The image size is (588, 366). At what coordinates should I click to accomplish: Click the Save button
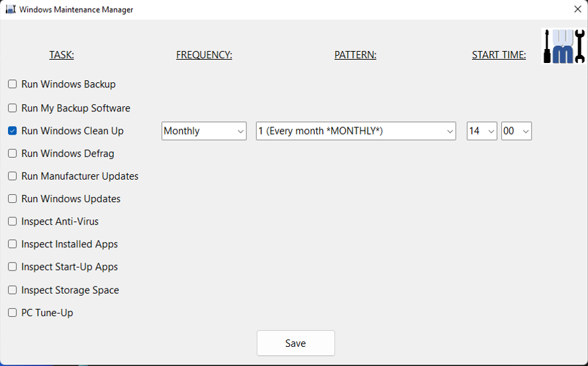296,343
